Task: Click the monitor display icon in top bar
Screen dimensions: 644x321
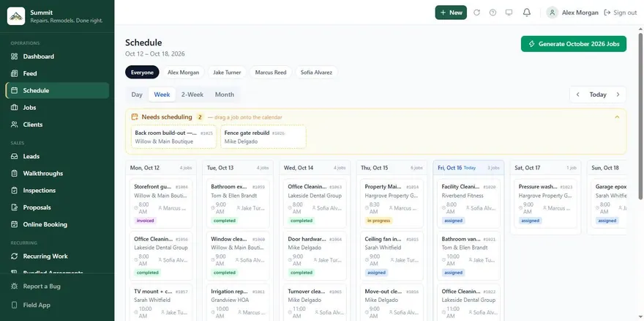Action: [x=509, y=12]
